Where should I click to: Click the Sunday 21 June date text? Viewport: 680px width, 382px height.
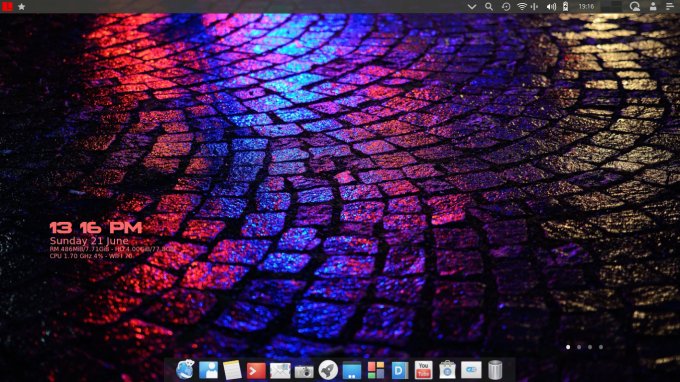89,241
